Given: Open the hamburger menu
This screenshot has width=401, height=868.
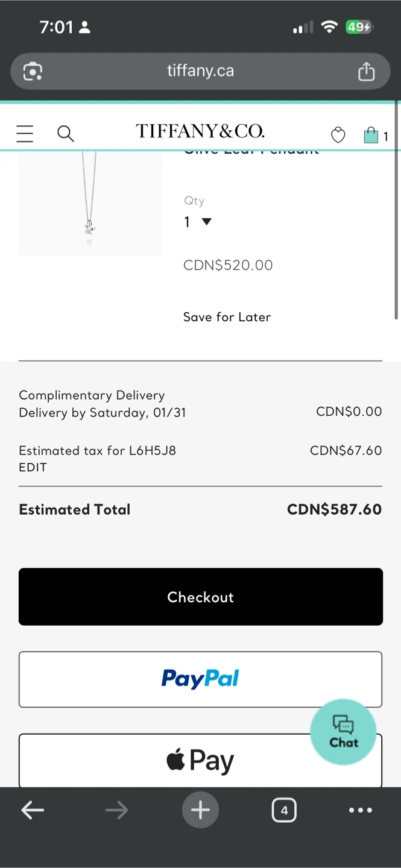Looking at the screenshot, I should click(x=25, y=133).
